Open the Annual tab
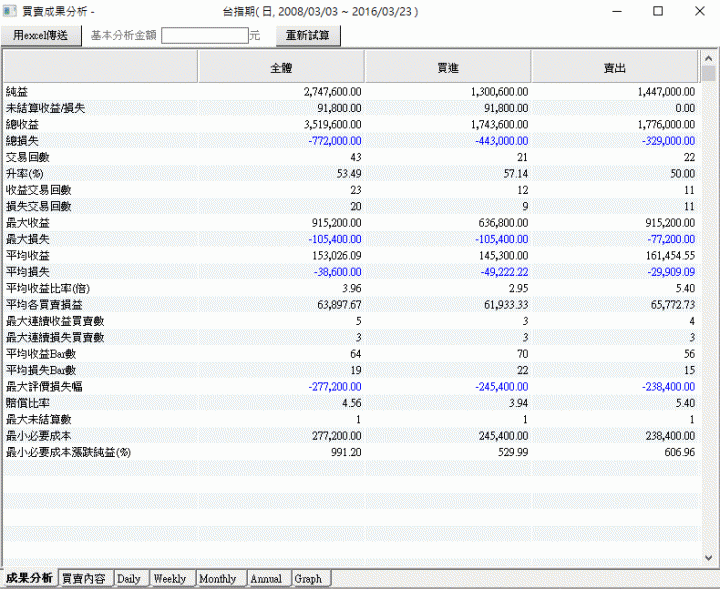Viewport: 720px width, 589px height. [x=266, y=578]
